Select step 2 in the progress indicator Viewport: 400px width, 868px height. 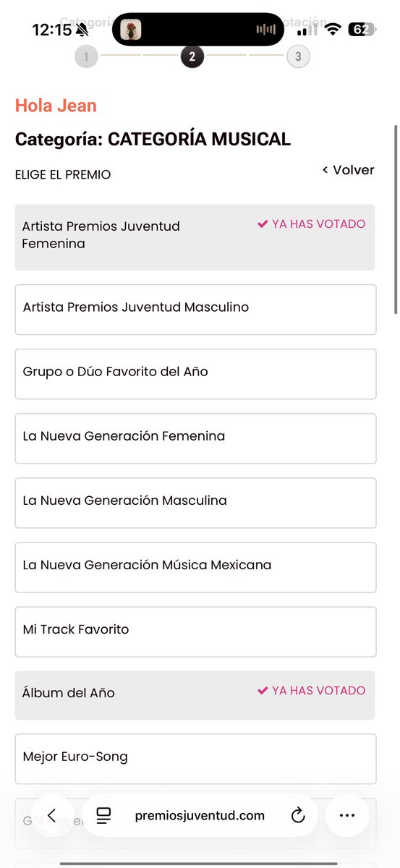pyautogui.click(x=192, y=56)
